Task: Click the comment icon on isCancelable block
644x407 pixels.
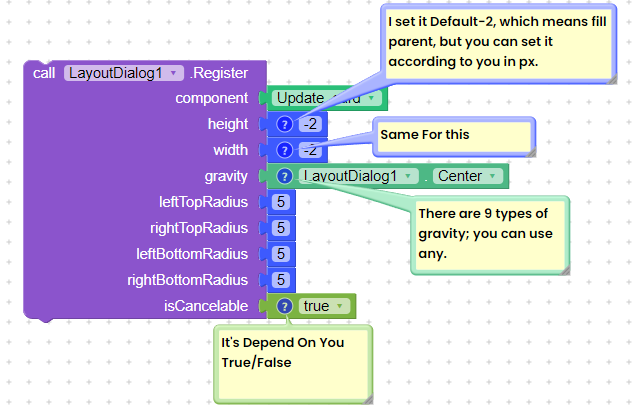Action: click(x=284, y=306)
